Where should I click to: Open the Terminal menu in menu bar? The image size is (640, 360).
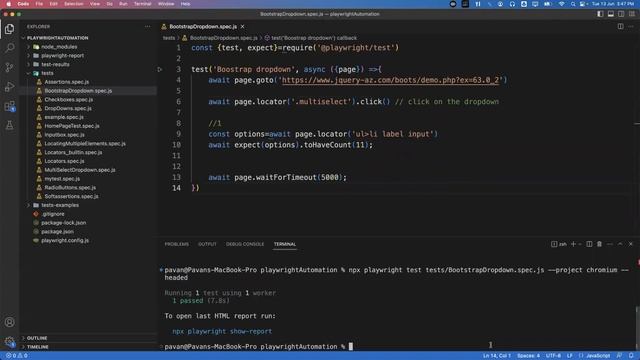pyautogui.click(x=142, y=4)
